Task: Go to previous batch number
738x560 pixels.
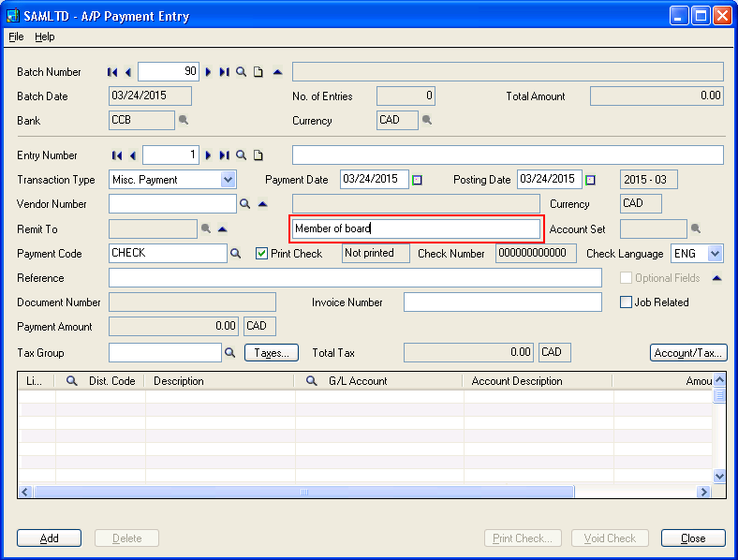Action: coord(128,72)
